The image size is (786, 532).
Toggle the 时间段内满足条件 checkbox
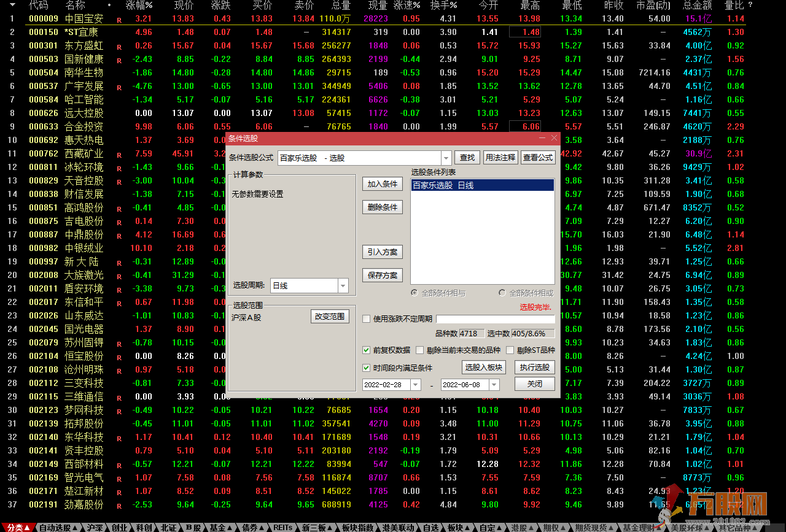pyautogui.click(x=367, y=368)
